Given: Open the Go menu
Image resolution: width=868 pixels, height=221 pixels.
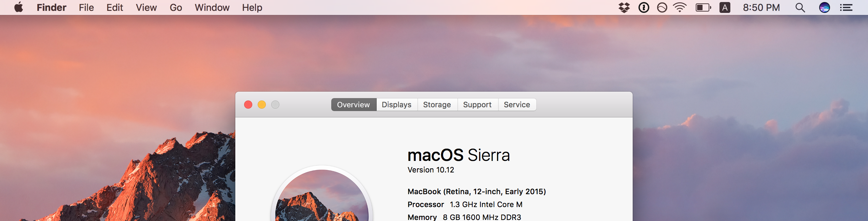Looking at the screenshot, I should pos(176,7).
